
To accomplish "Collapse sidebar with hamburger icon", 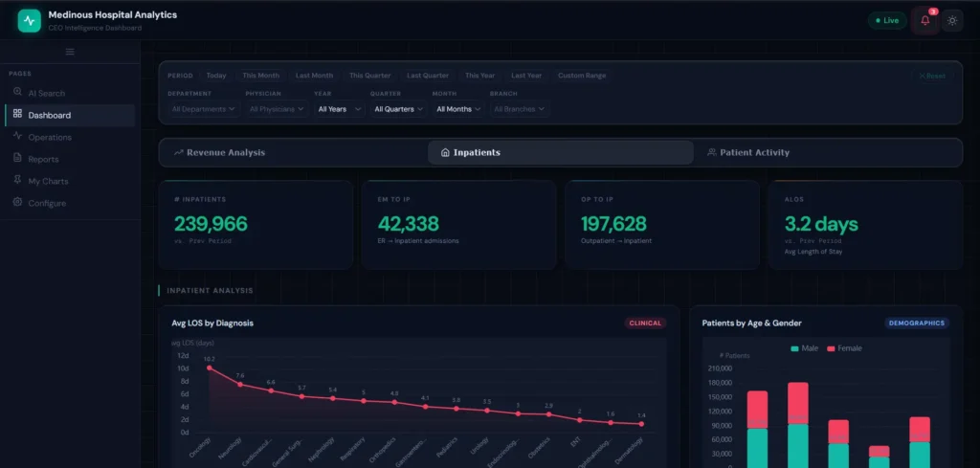I will tap(70, 52).
